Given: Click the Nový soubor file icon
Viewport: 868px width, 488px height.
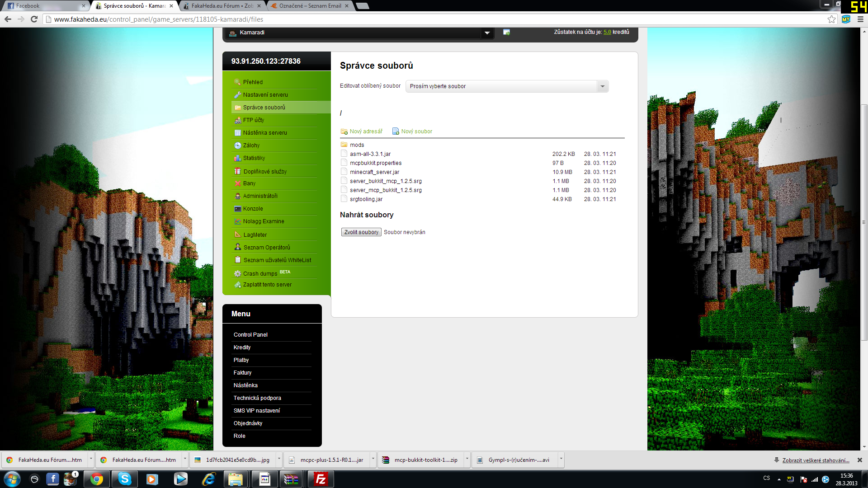Looking at the screenshot, I should coord(396,131).
